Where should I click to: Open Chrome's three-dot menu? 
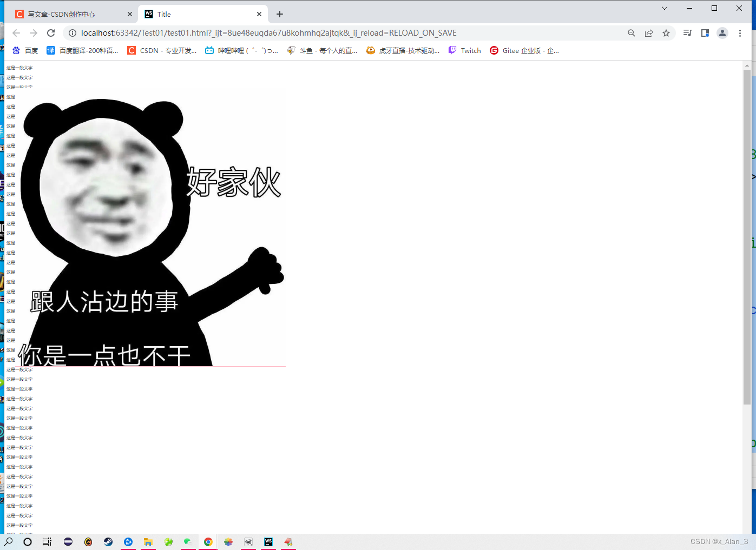(740, 33)
